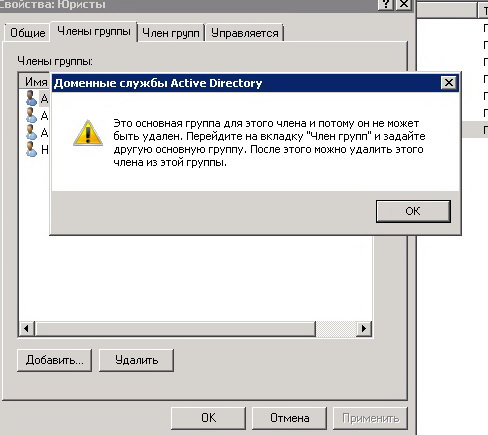Image resolution: width=488 pixels, height=435 pixels.
Task: Switch to the Общие tab
Action: [x=28, y=33]
